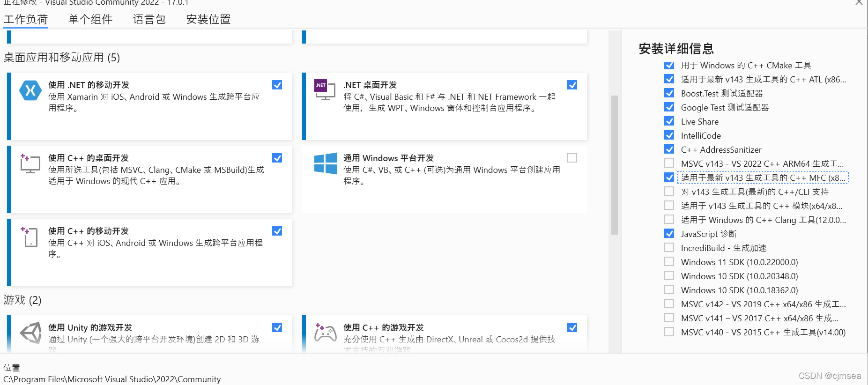Uncheck the 使用 C++ 的游戏开发 workload
The image size is (868, 385).
(572, 327)
